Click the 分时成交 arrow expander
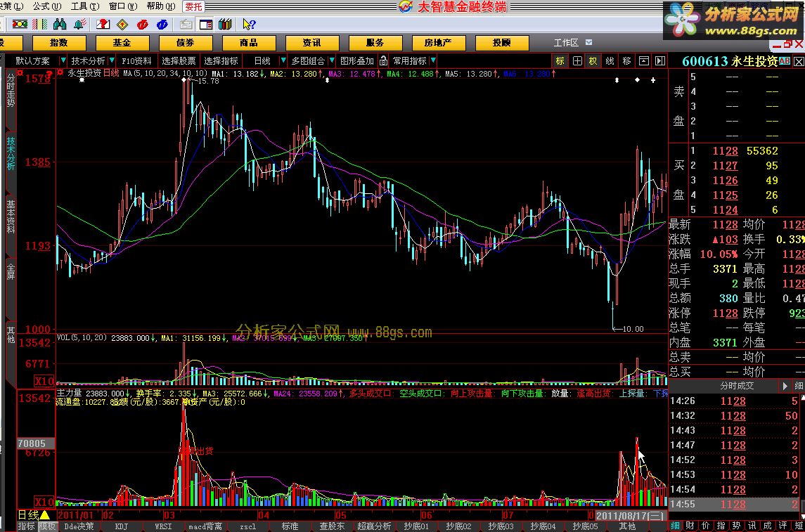Viewport: 805px width, 532px height. click(x=785, y=386)
